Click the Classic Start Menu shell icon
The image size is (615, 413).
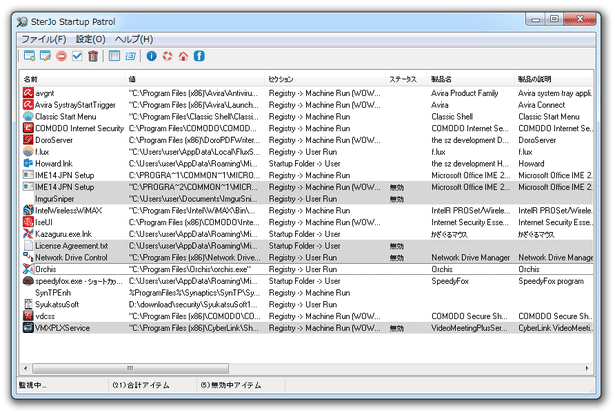[28, 116]
